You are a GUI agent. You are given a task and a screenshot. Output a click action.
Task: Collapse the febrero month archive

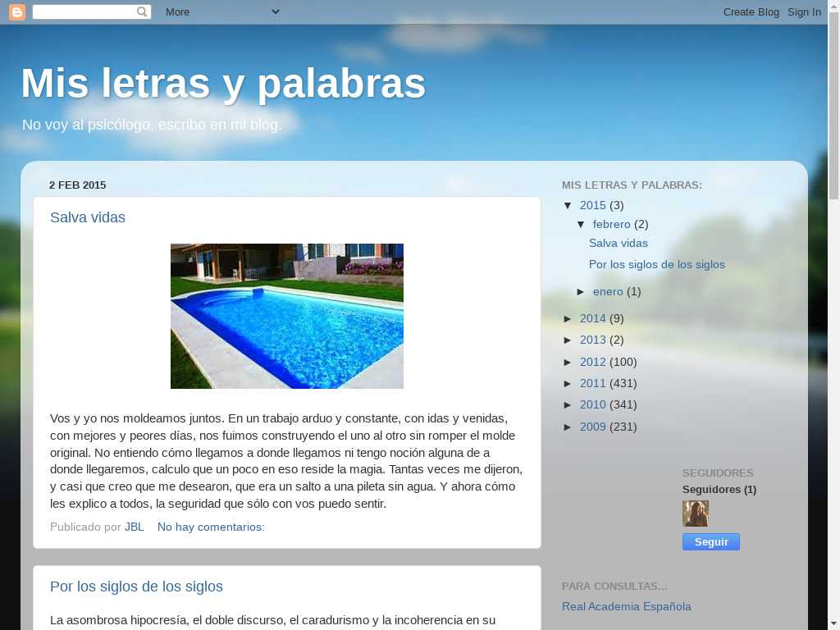point(582,225)
